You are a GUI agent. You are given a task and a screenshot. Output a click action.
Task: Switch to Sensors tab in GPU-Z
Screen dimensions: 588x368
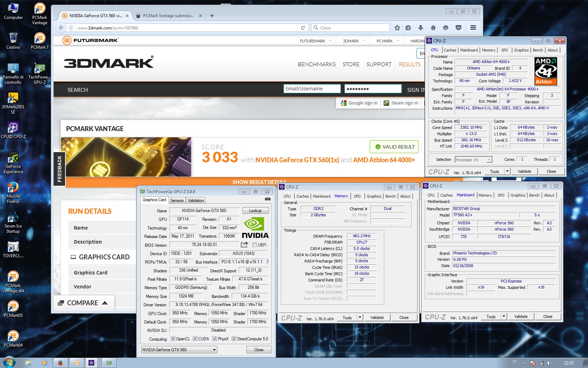tap(177, 200)
